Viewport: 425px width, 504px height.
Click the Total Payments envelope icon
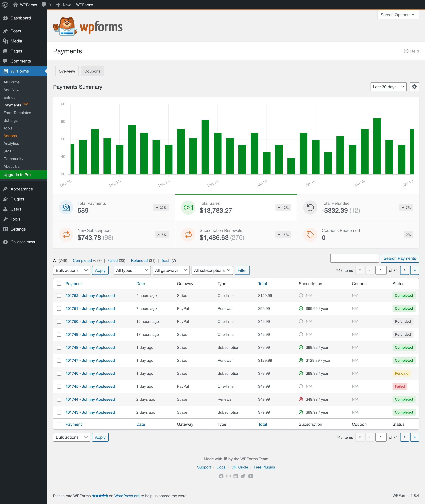coord(66,207)
